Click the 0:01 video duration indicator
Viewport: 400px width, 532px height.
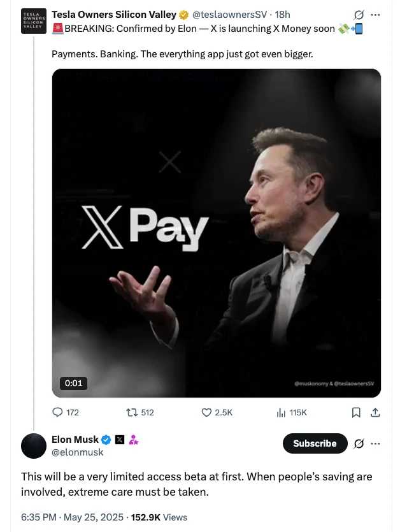pos(73,383)
